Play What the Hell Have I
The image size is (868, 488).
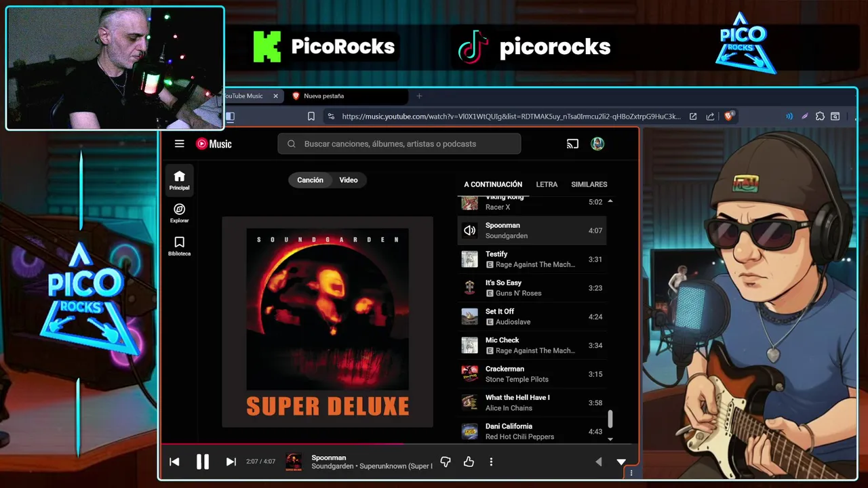(532, 403)
